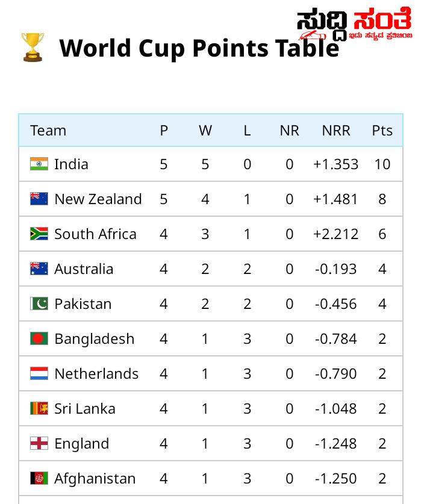Image resolution: width=421 pixels, height=504 pixels.
Task: Open the Afghanistan team name link
Action: pyautogui.click(x=95, y=479)
